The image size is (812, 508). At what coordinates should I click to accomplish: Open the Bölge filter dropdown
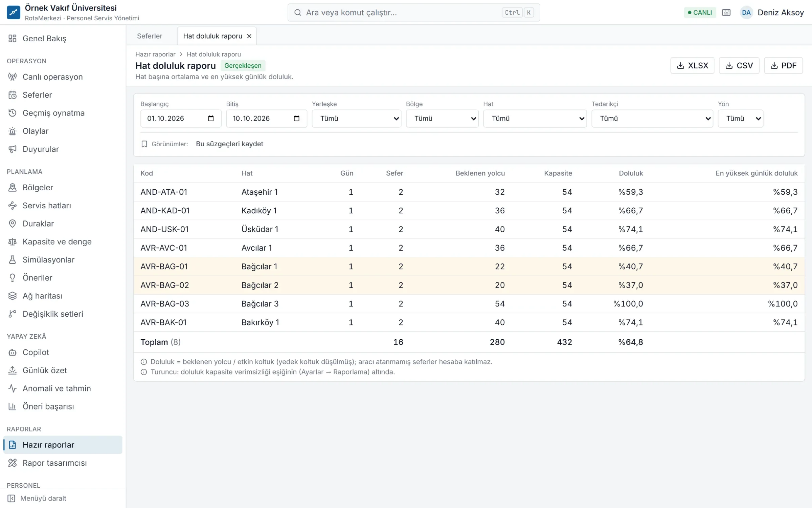pyautogui.click(x=442, y=118)
